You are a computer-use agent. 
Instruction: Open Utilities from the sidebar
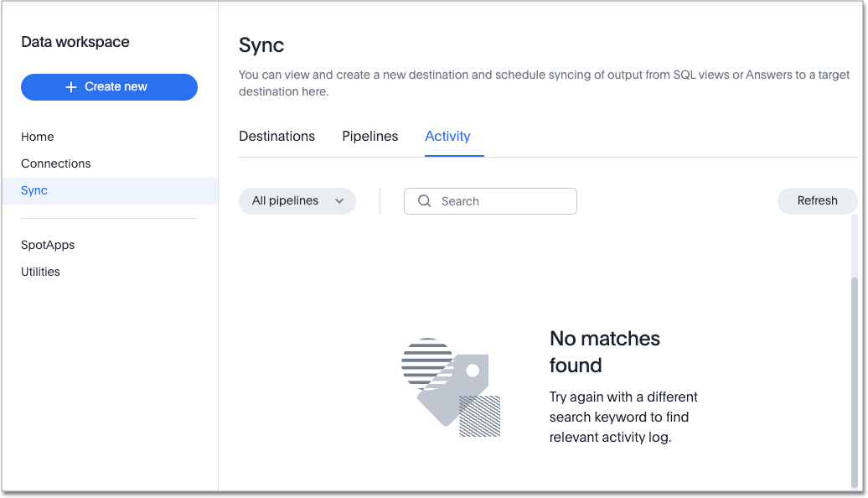pyautogui.click(x=40, y=272)
